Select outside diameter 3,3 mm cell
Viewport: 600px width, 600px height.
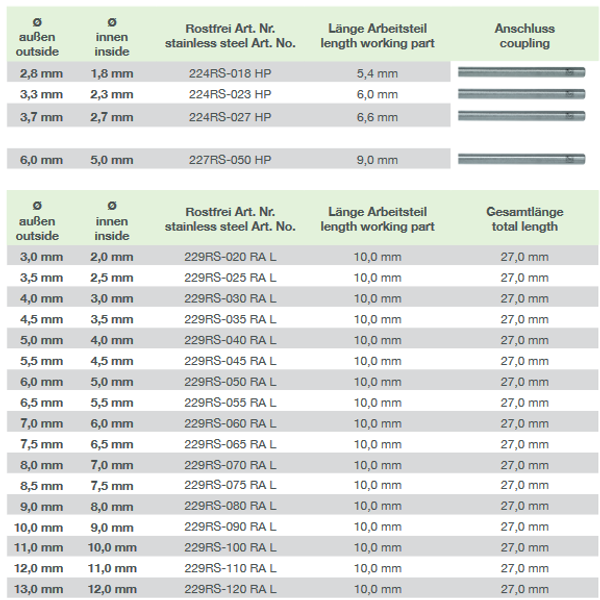pyautogui.click(x=41, y=94)
